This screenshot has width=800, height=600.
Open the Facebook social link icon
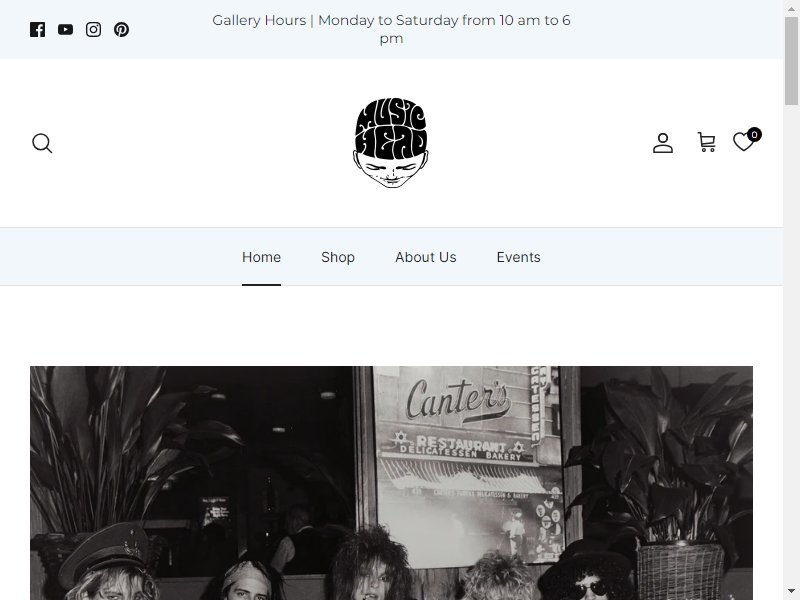click(37, 30)
